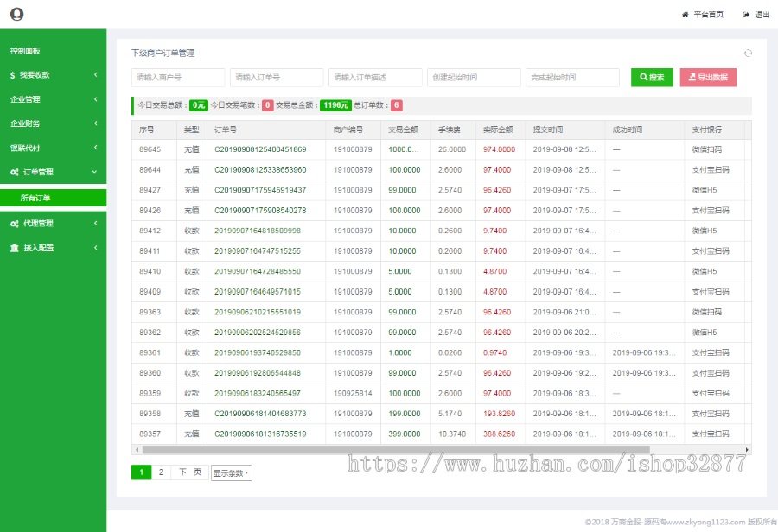The width and height of the screenshot is (778, 532).
Task: Go to page 2
Action: (161, 472)
